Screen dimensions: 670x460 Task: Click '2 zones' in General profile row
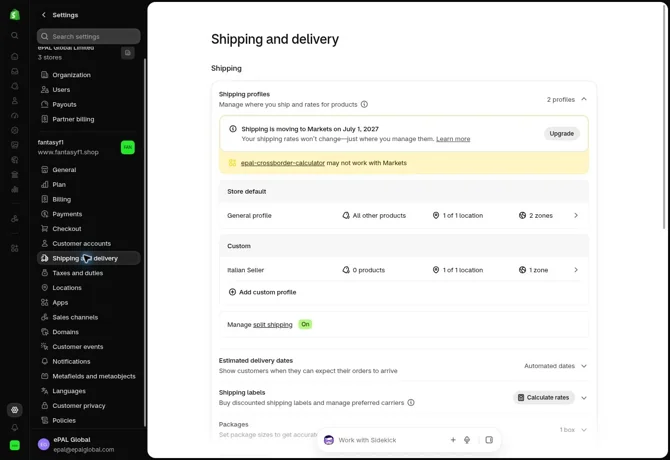535,216
